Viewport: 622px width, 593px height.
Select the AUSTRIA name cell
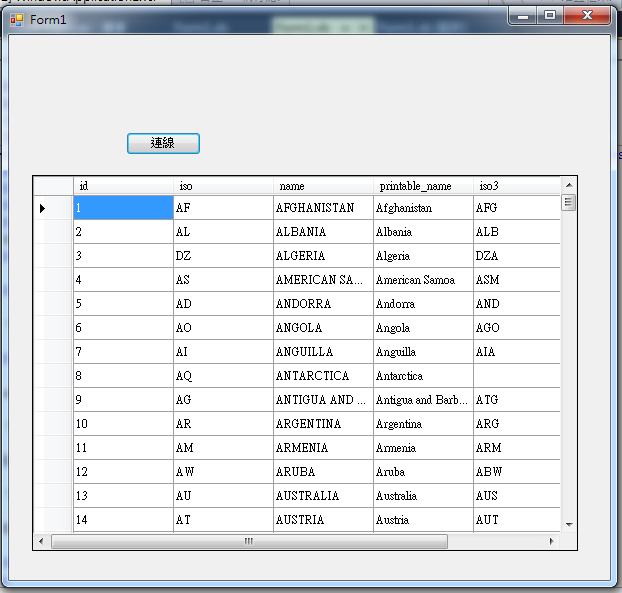tap(323, 520)
